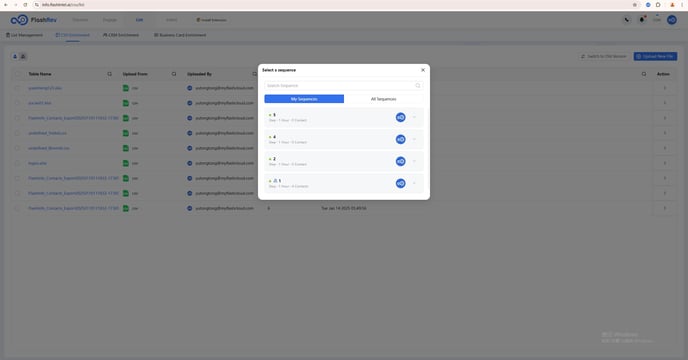Open the CRM Enrichment tab
Image resolution: width=688 pixels, height=360 pixels.
point(121,35)
